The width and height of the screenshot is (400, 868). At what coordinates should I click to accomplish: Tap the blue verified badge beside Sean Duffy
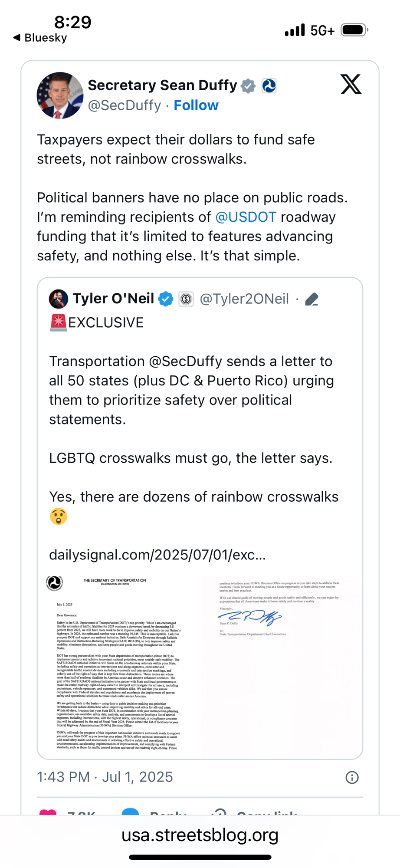tap(248, 86)
